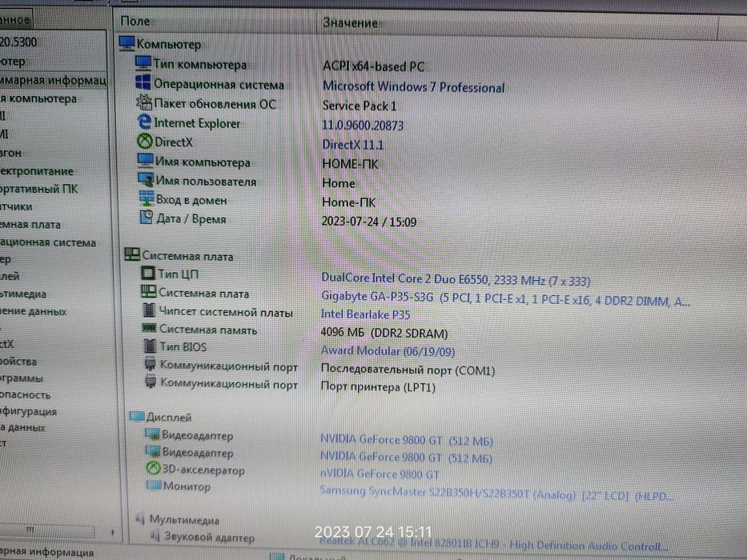The image size is (747, 560).
Task: Open the Realtek ALC662 audio link
Action: coord(493,544)
